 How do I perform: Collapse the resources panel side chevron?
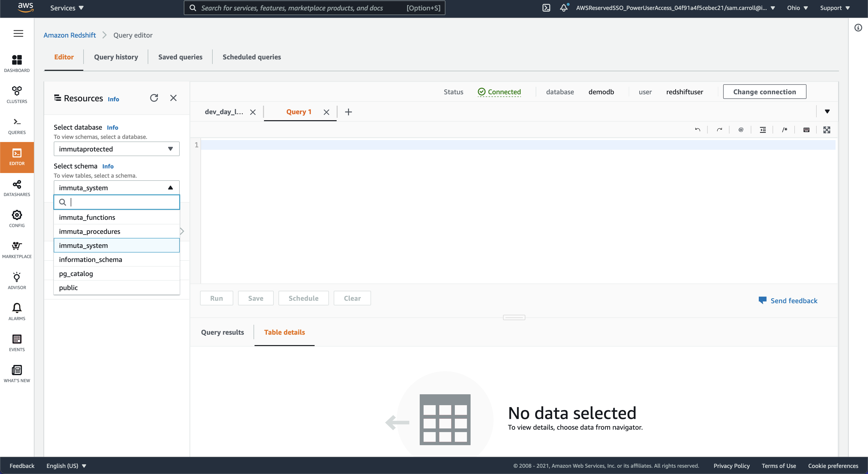[182, 231]
